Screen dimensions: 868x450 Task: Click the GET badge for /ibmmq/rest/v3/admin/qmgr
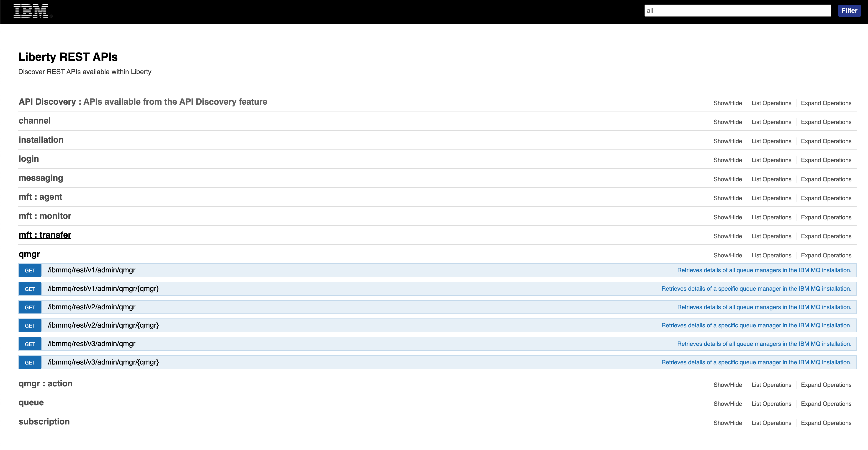pos(30,344)
